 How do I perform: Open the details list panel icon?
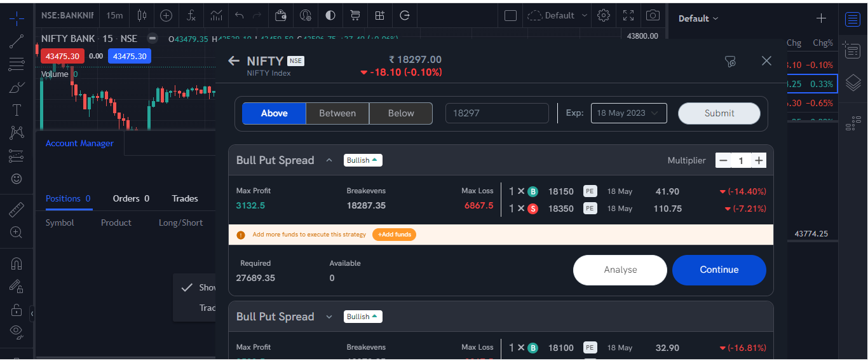[853, 51]
